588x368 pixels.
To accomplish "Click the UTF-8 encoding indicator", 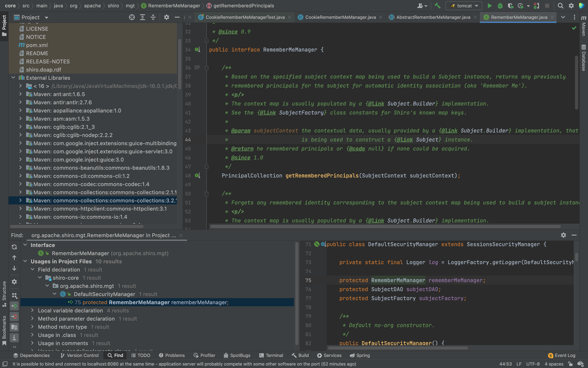I will click(x=533, y=364).
